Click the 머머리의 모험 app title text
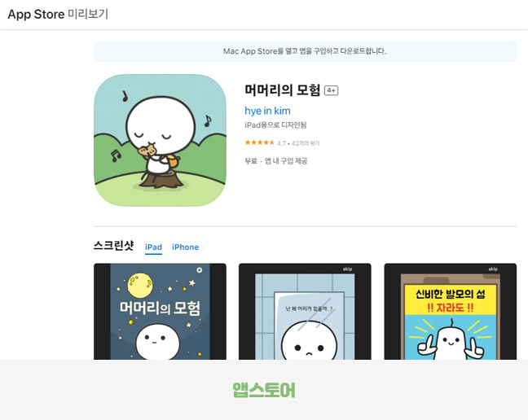528x420 pixels. [x=282, y=90]
